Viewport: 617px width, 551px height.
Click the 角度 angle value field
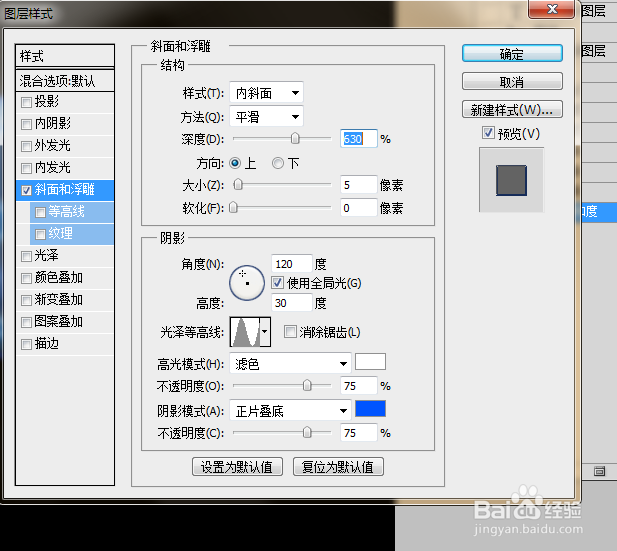(x=292, y=264)
